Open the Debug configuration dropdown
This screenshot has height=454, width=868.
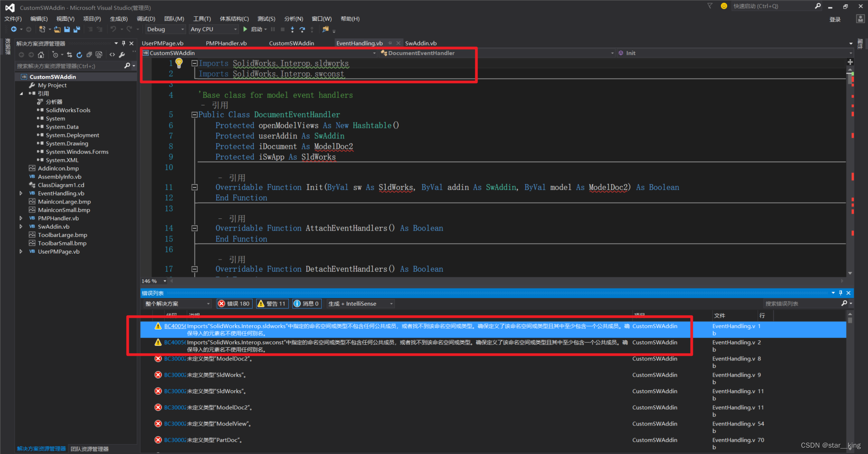click(166, 29)
